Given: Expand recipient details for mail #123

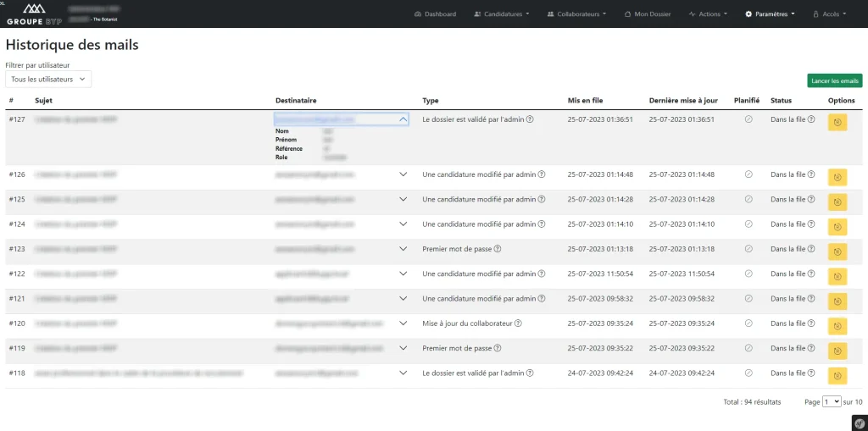Looking at the screenshot, I should (403, 249).
